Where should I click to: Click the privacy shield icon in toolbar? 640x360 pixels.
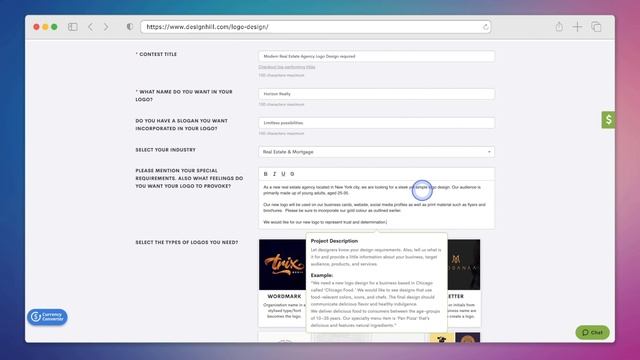click(130, 27)
